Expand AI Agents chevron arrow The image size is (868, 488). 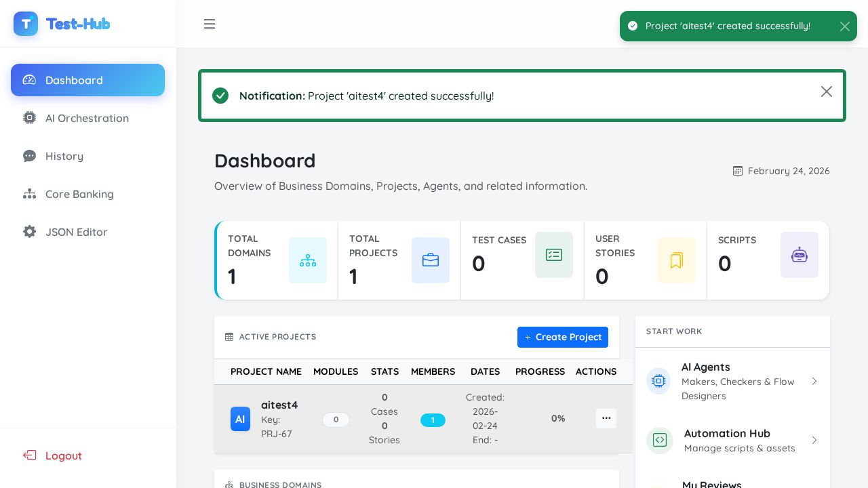click(814, 382)
